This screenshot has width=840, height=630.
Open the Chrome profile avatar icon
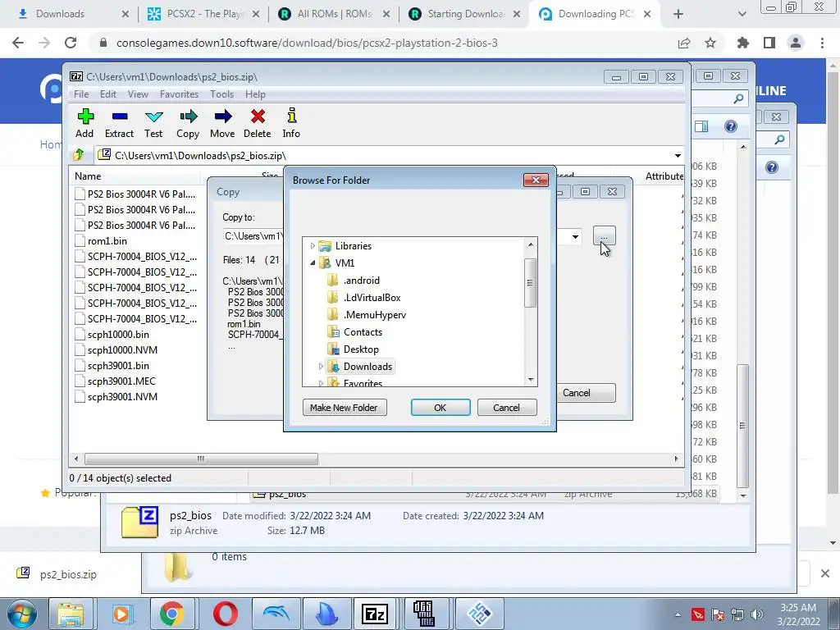[x=796, y=43]
